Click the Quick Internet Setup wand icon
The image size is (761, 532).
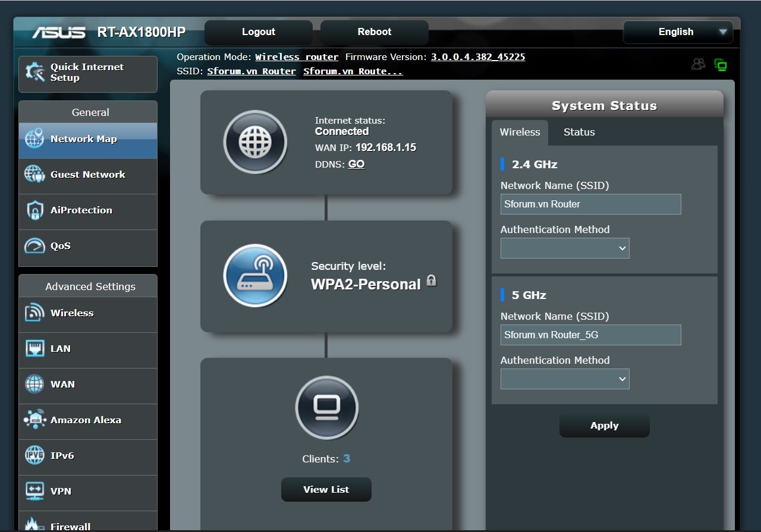(x=34, y=73)
